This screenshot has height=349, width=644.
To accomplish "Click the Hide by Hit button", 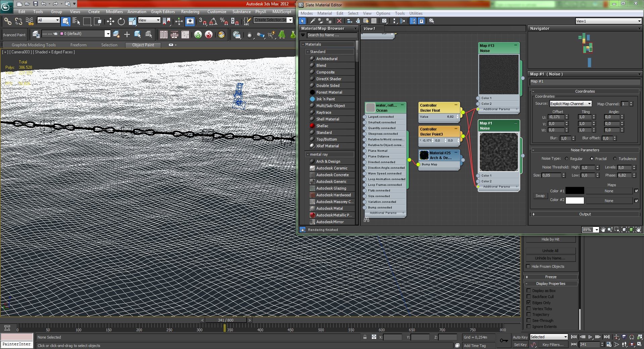I will (550, 239).
